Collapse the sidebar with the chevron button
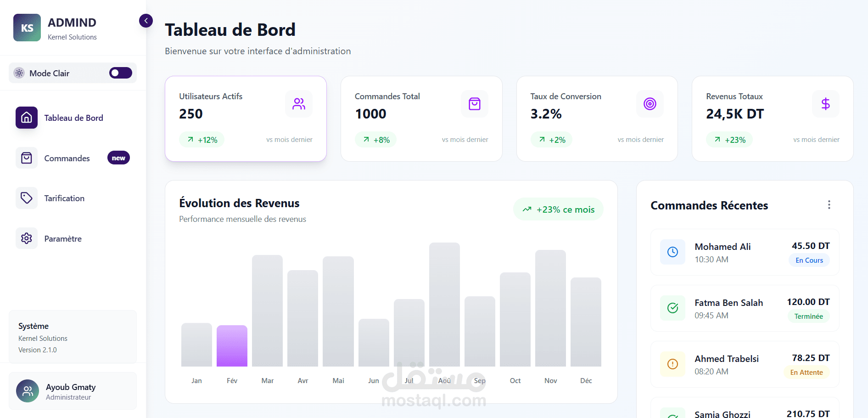Viewport: 868px width, 418px height. [146, 21]
